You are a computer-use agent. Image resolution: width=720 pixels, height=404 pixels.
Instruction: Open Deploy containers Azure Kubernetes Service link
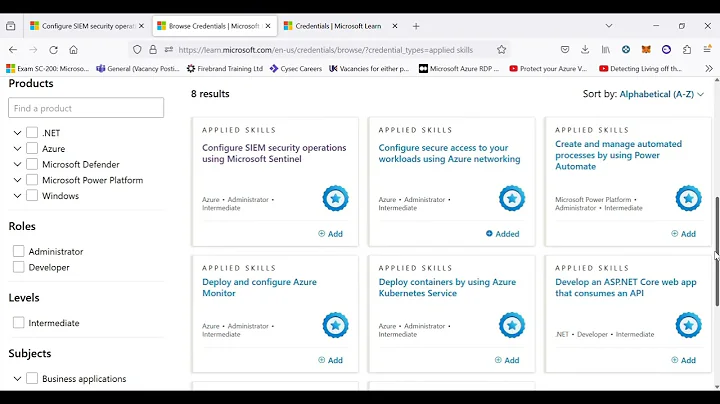pyautogui.click(x=447, y=287)
